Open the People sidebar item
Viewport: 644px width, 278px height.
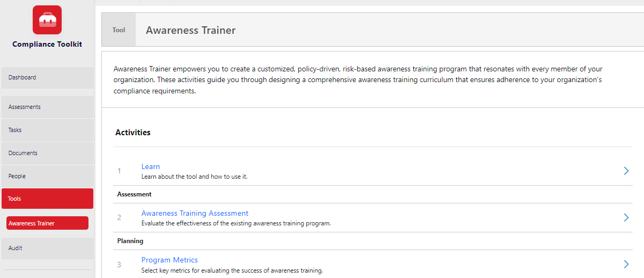47,176
